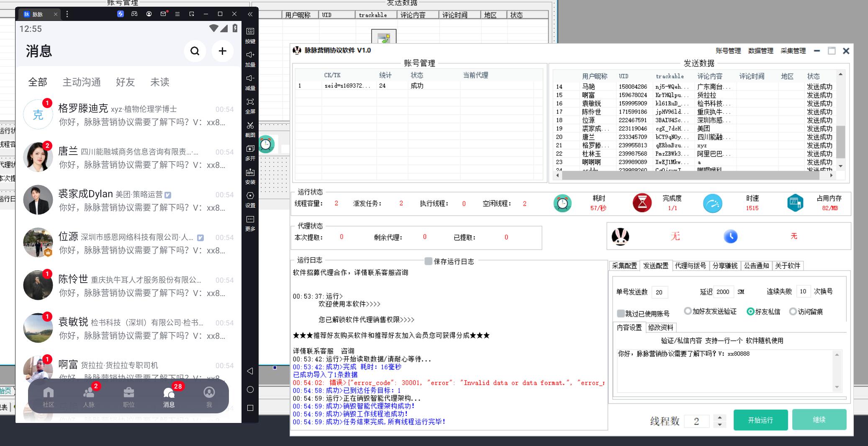Click the 继续 button
Screen dimensions: 868x446
(x=819, y=420)
